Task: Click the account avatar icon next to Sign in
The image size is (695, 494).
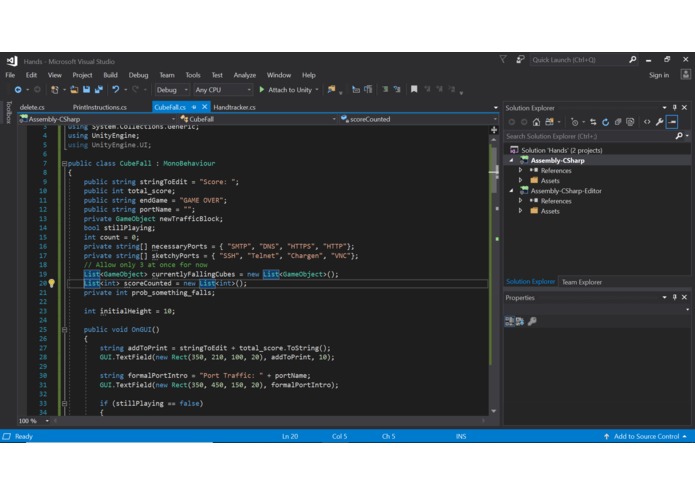Action: 685,74
